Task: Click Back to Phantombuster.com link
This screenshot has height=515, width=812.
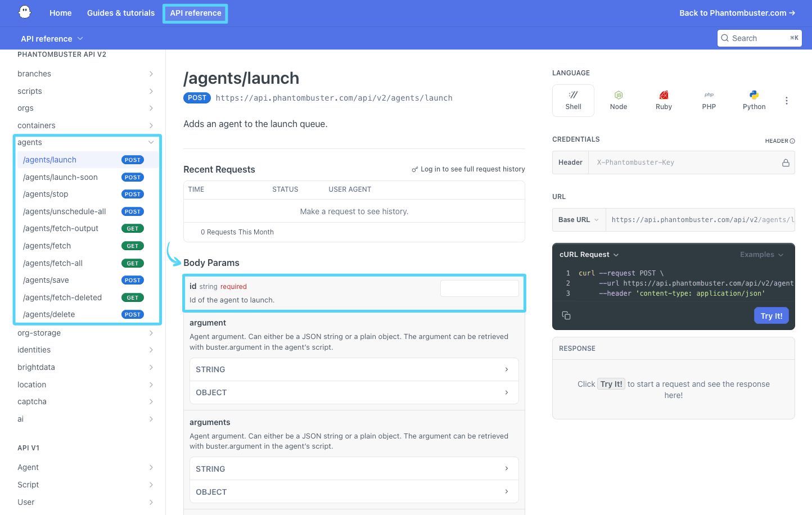Action: click(737, 13)
